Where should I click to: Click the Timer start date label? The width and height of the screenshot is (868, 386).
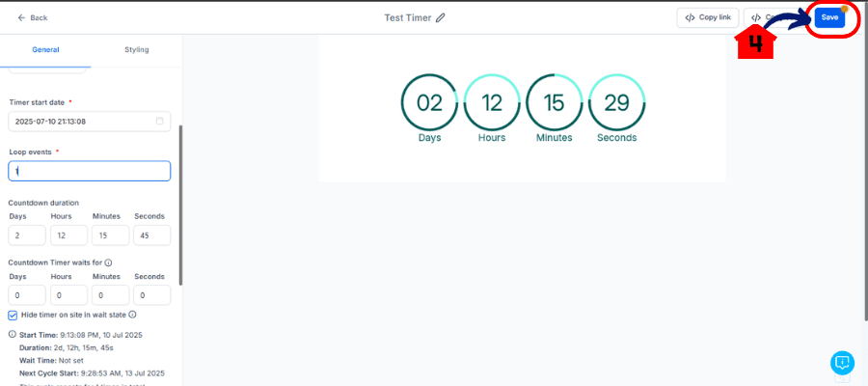point(37,102)
